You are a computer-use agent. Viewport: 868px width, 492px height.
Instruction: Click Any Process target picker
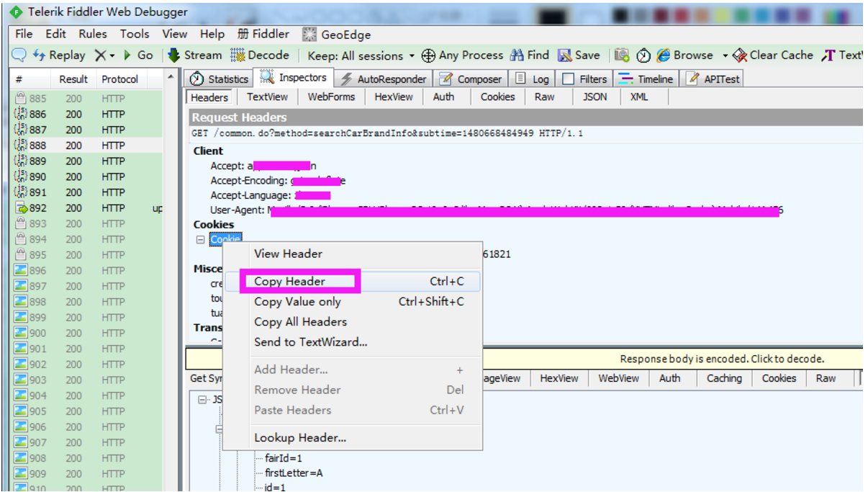point(462,55)
